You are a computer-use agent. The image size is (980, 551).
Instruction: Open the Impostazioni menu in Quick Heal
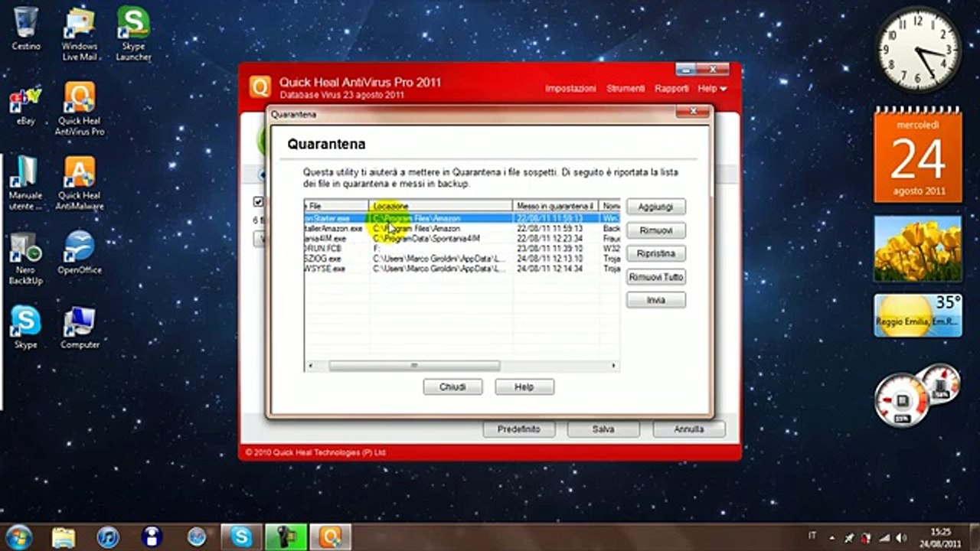click(x=570, y=89)
